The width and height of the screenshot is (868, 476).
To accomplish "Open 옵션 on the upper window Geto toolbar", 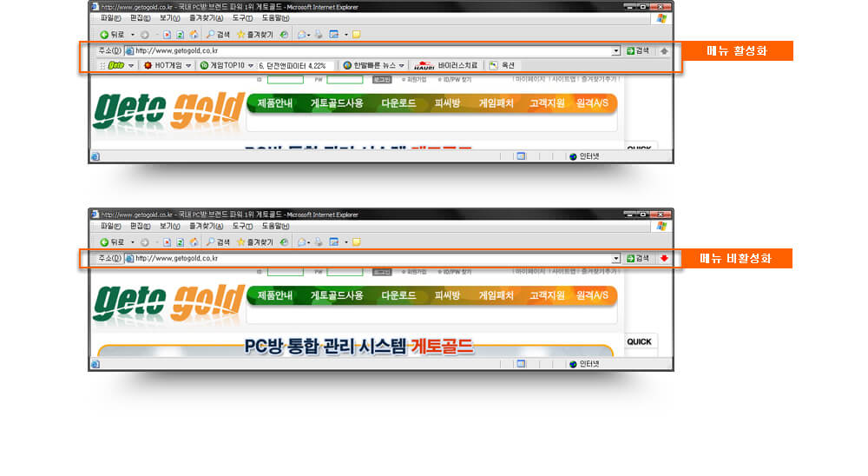I will point(502,65).
